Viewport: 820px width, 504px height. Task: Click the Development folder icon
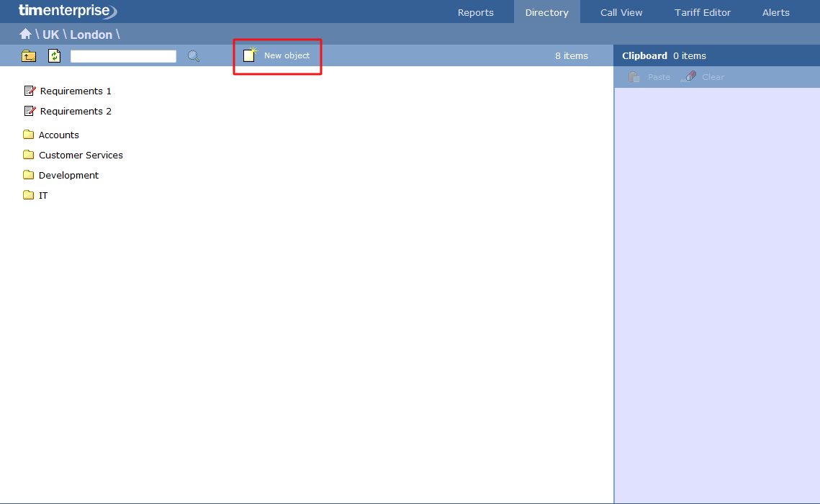point(29,175)
